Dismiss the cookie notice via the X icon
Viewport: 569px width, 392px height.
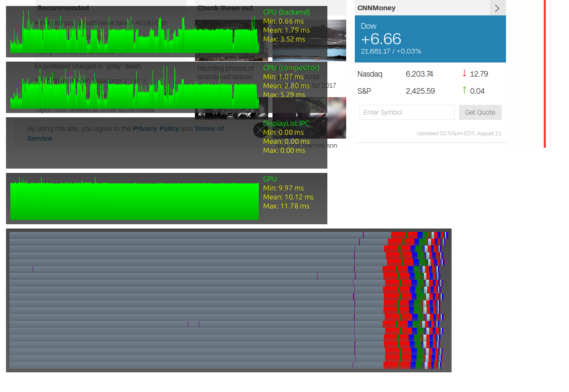click(260, 130)
